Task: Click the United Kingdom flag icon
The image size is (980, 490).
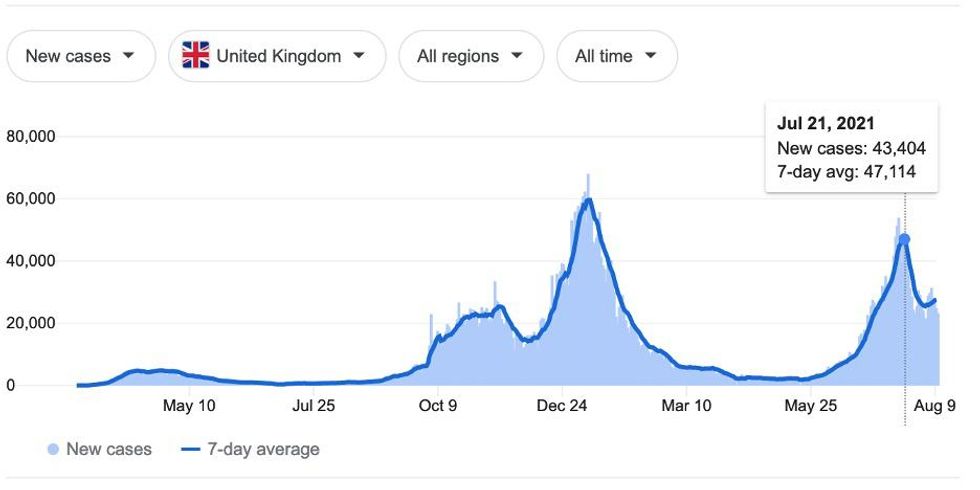Action: [x=195, y=56]
